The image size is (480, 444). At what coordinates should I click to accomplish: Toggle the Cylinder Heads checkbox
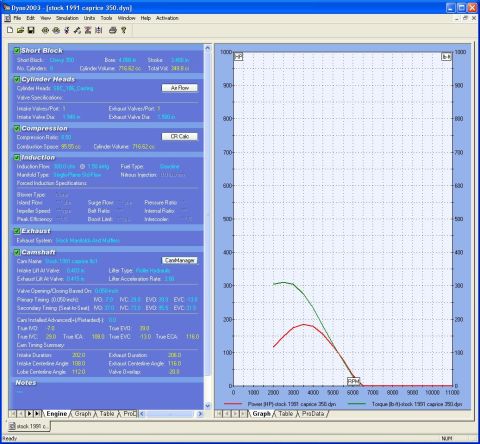(16, 79)
